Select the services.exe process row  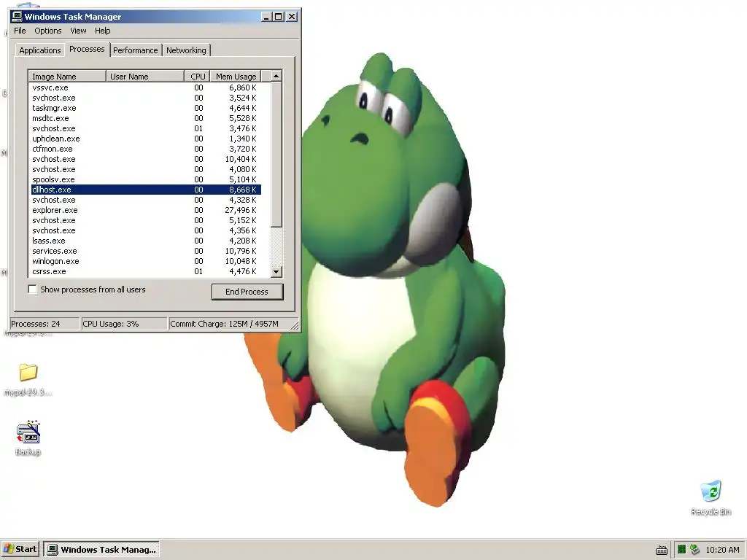(x=145, y=251)
